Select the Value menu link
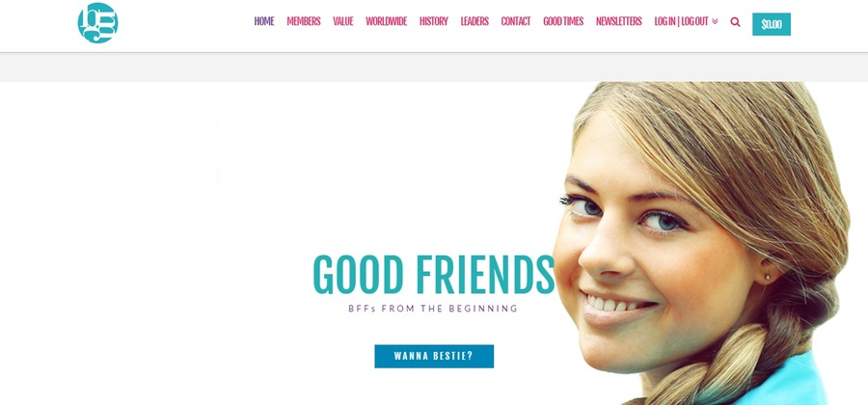 (342, 21)
